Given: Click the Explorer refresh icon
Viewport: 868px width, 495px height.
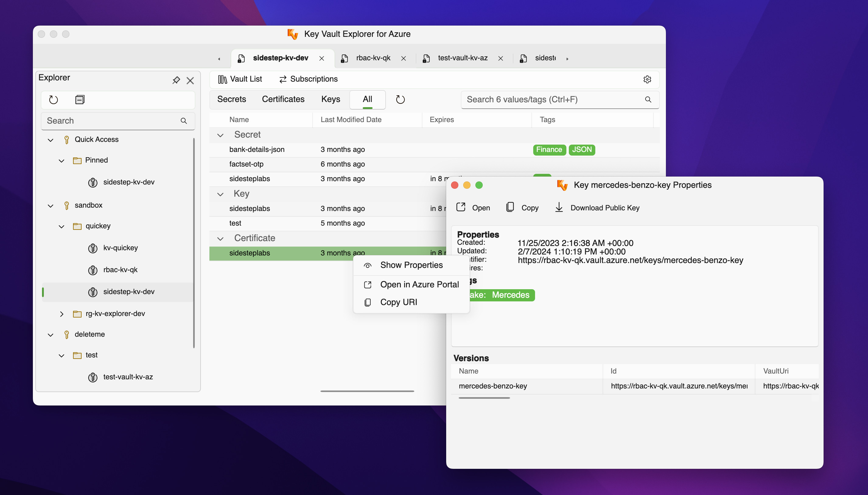Looking at the screenshot, I should coord(53,100).
